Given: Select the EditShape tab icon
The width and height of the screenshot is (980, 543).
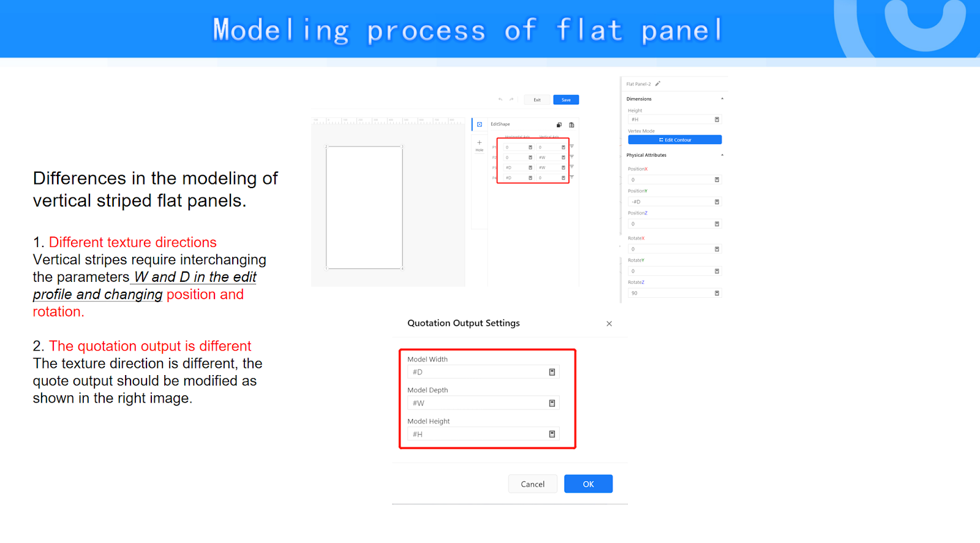Looking at the screenshot, I should pyautogui.click(x=480, y=124).
